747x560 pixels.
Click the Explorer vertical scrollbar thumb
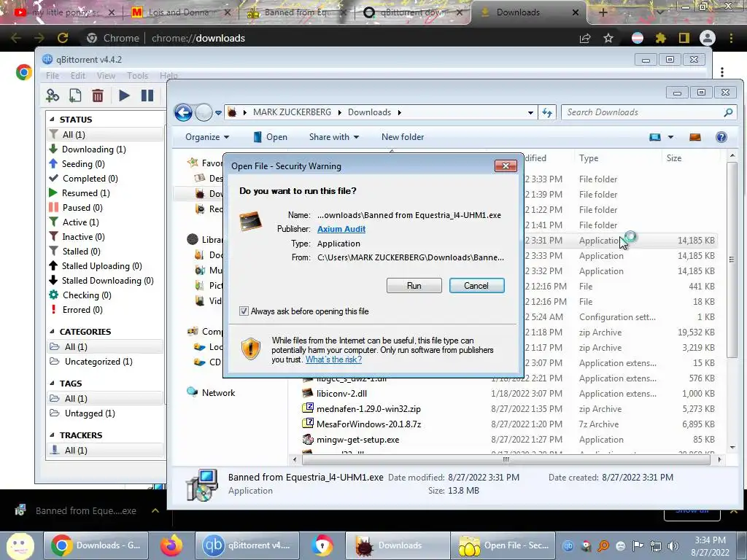[x=732, y=260]
